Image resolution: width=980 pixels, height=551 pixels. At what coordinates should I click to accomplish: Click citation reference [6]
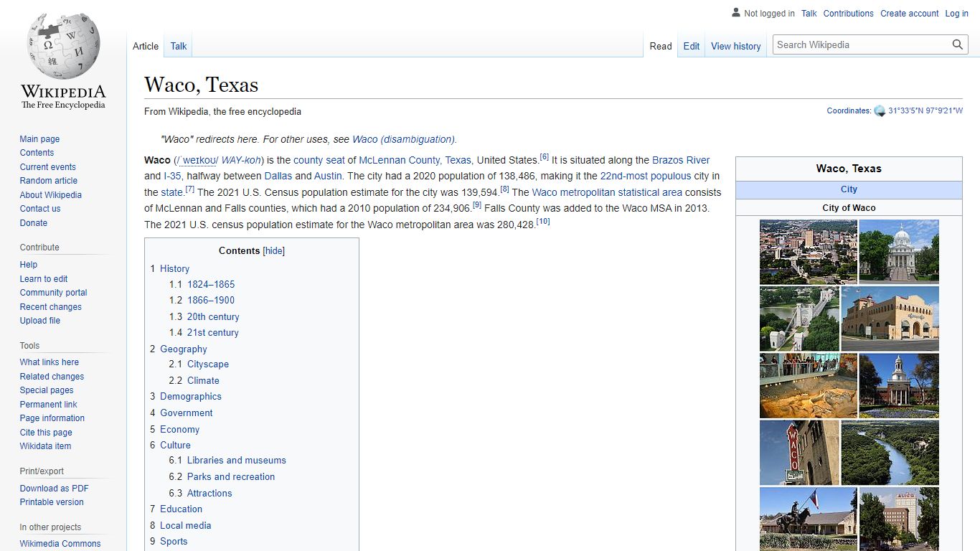(545, 157)
